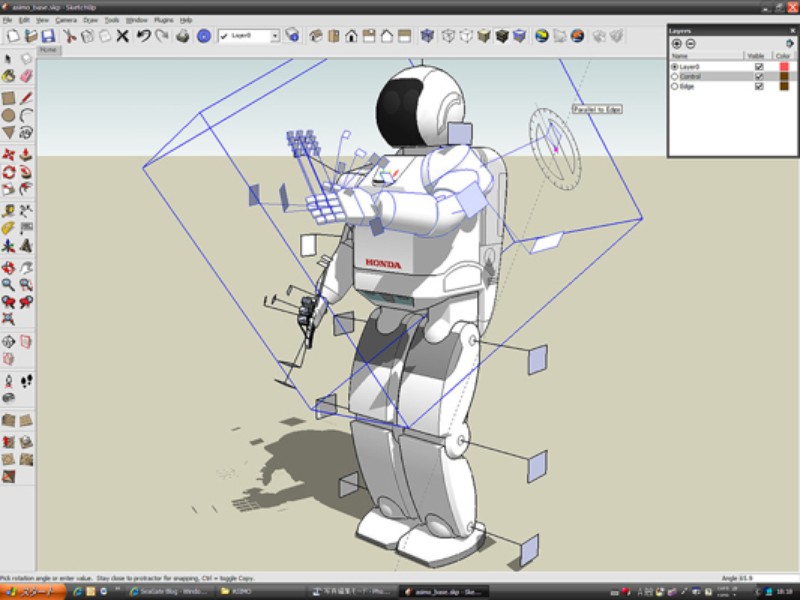Select the Scale tool
This screenshot has width=800, height=600.
pyautogui.click(x=8, y=189)
